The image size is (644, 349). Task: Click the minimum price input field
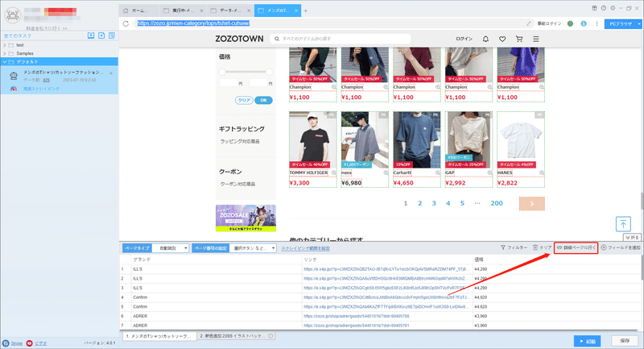click(229, 83)
